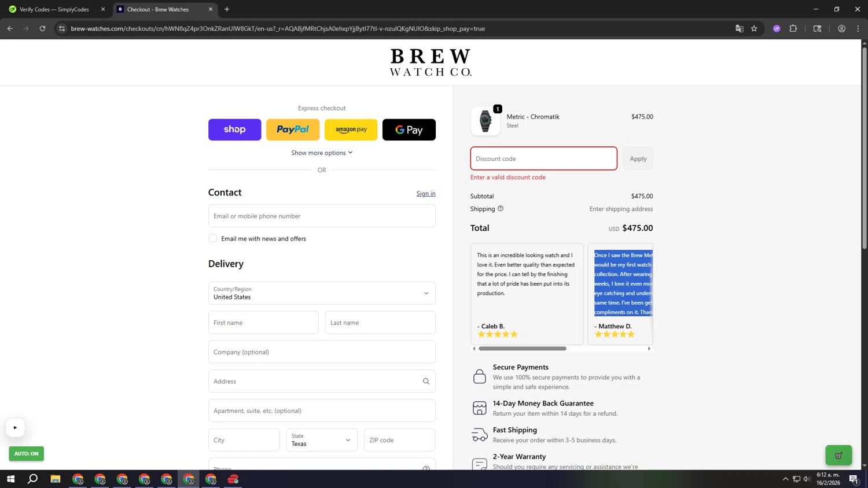Focus the Apartment, suite, etc. field

pyautogui.click(x=322, y=411)
